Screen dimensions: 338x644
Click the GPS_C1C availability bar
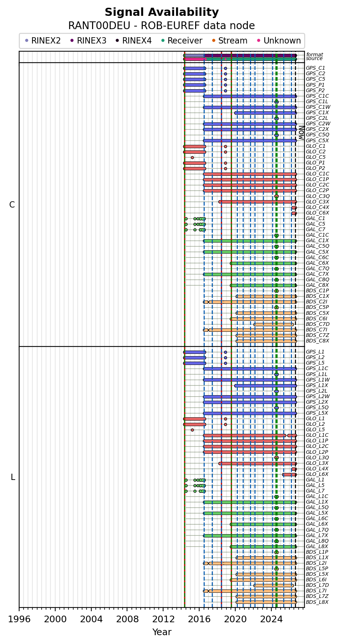coord(250,96)
